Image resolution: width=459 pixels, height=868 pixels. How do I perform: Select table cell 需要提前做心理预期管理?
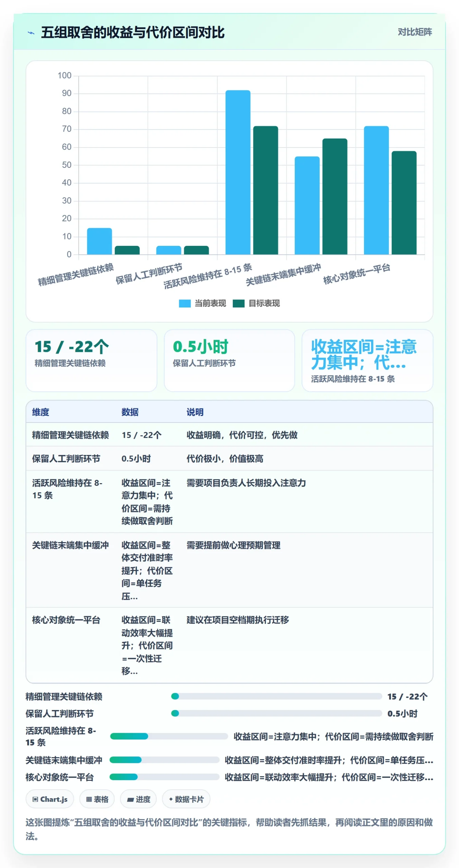pos(233,545)
